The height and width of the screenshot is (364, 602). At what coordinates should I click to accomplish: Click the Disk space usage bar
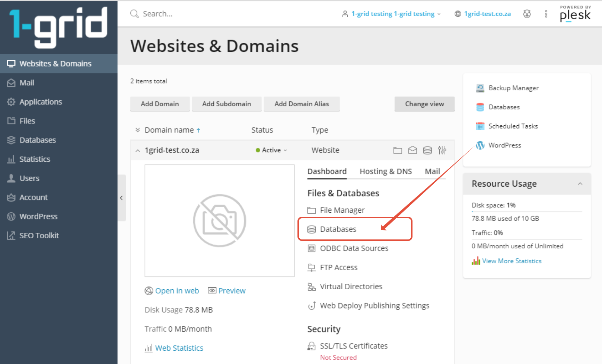(527, 212)
